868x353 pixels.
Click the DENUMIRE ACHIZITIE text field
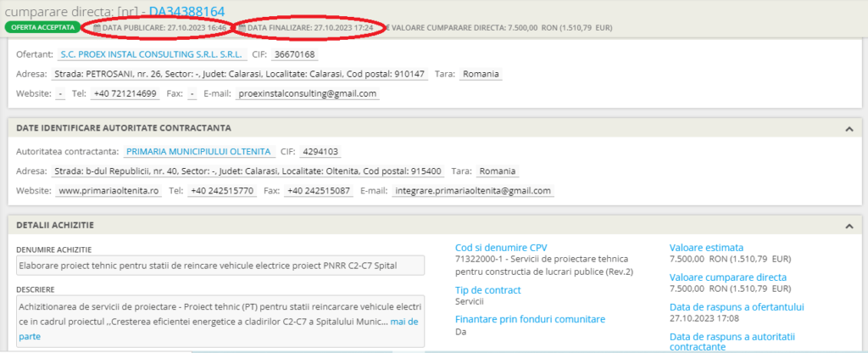[220, 266]
